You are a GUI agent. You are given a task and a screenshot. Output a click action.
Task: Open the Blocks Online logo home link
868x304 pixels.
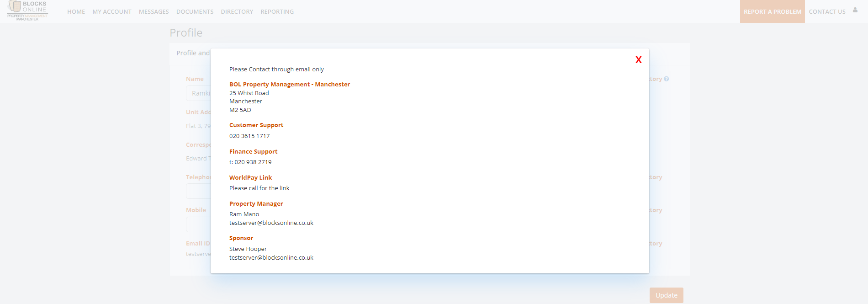click(27, 11)
